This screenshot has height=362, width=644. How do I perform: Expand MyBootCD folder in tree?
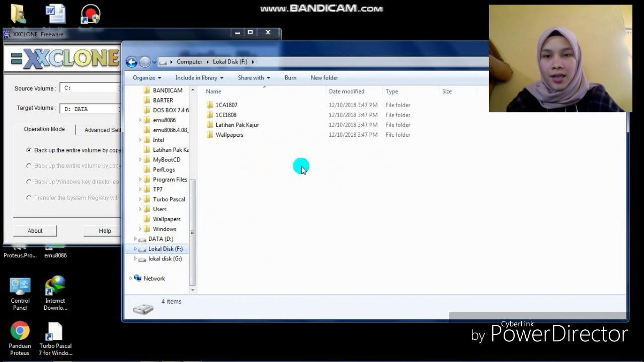point(140,160)
